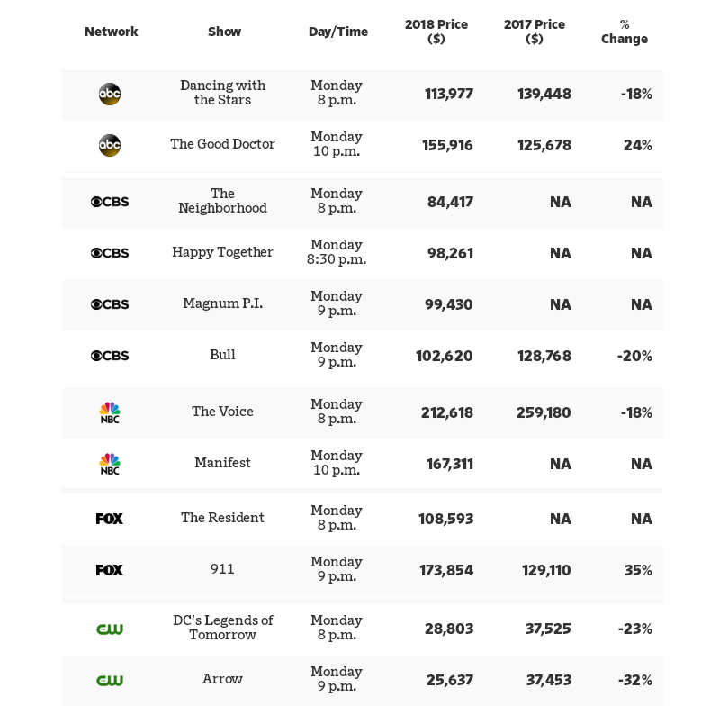Image resolution: width=728 pixels, height=706 pixels.
Task: Click the % Change column header
Action: tap(625, 32)
